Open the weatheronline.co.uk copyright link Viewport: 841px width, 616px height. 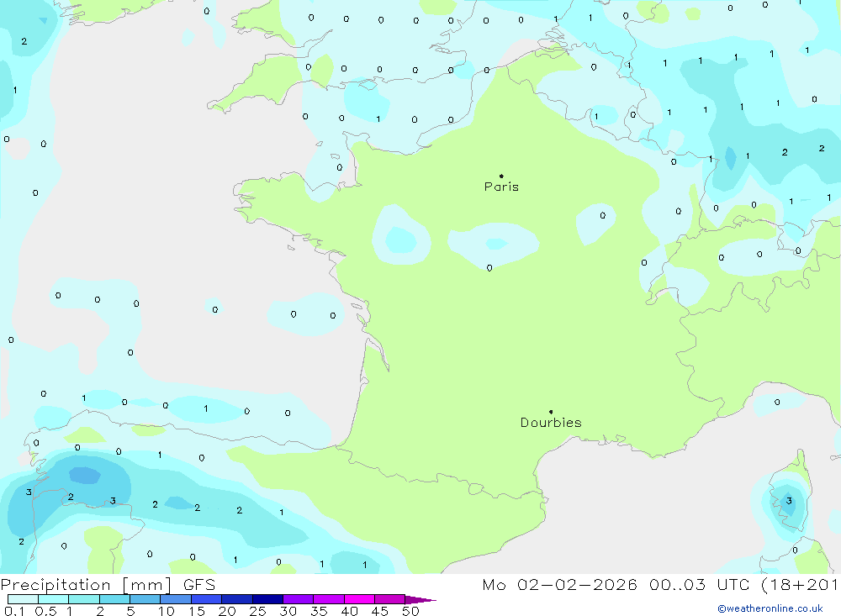pyautogui.click(x=770, y=608)
